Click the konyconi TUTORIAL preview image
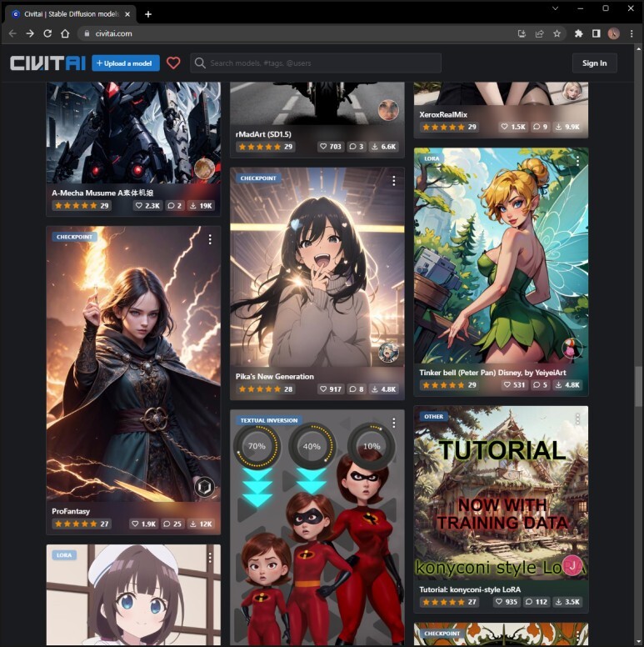644x647 pixels. point(501,493)
